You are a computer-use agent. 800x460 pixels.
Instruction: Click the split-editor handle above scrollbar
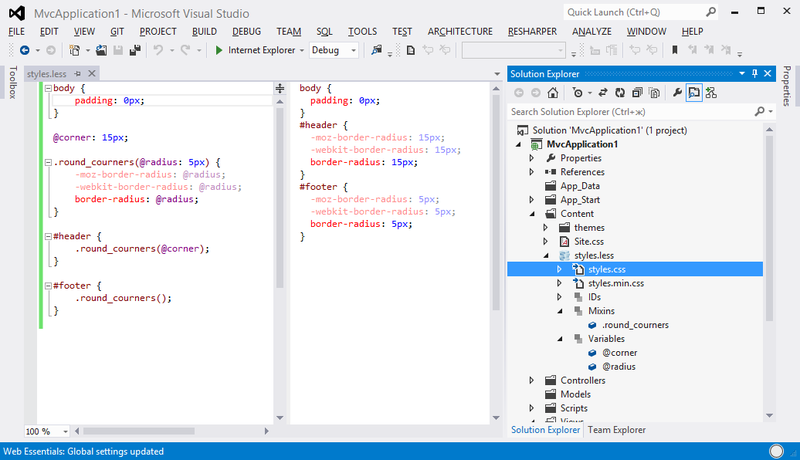280,89
